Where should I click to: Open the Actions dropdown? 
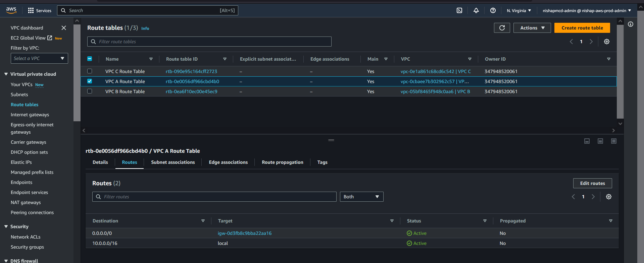532,28
